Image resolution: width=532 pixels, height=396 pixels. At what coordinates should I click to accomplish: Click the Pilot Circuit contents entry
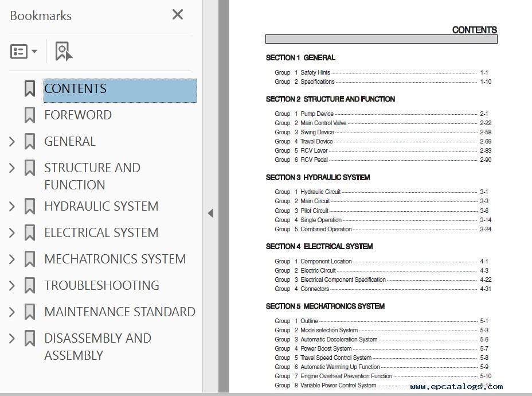click(x=381, y=211)
